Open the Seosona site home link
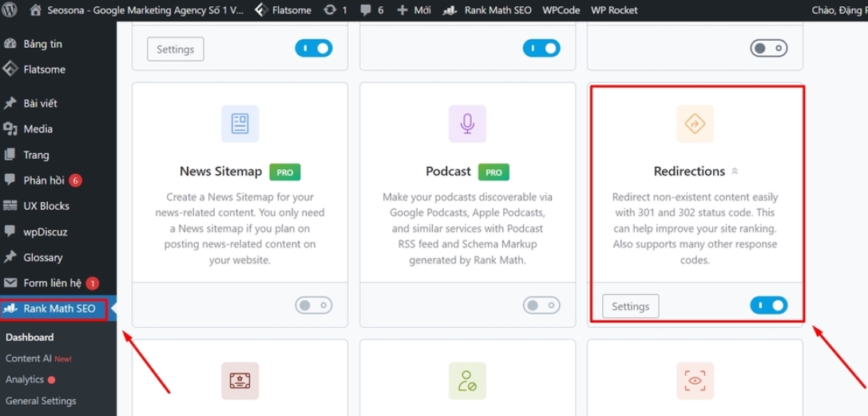This screenshot has height=416, width=868. [x=137, y=10]
